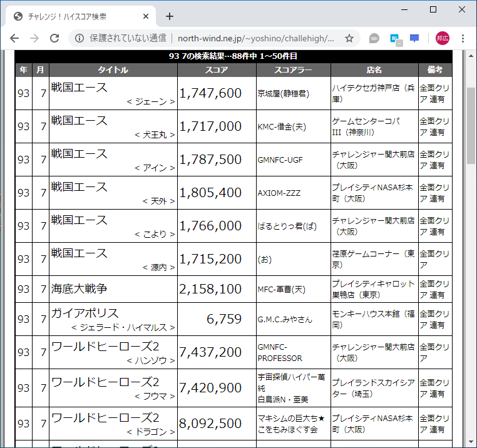Select score 1,787,500
This screenshot has width=477, height=448.
210,160
